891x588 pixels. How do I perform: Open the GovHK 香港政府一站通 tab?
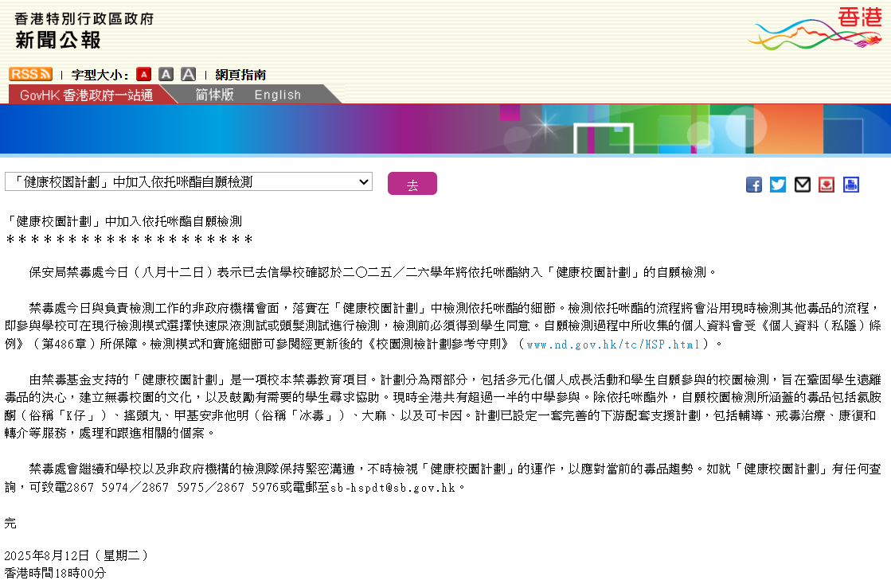[x=86, y=95]
